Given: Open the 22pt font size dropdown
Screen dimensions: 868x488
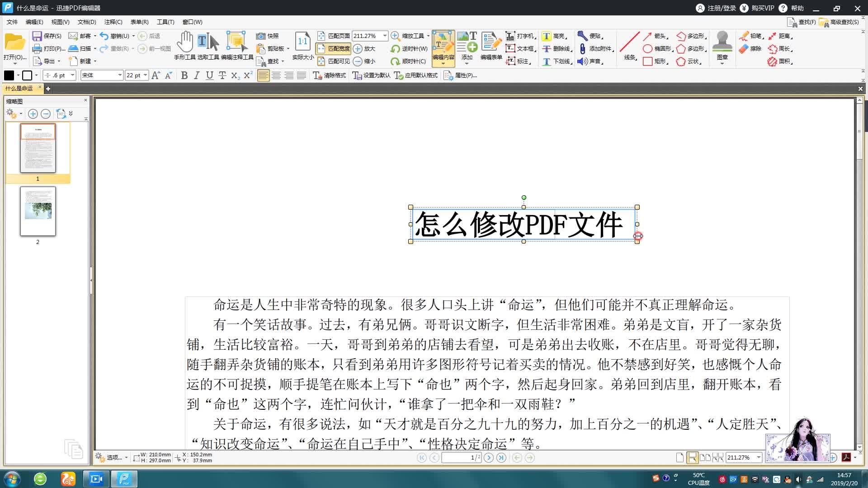Looking at the screenshot, I should [144, 75].
